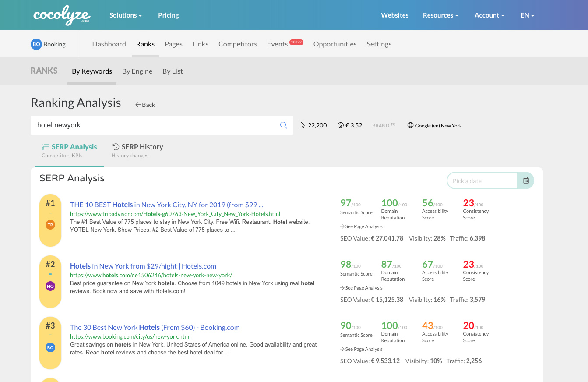Click the #1 rank number
Viewport: 588px width, 382px height.
50,203
